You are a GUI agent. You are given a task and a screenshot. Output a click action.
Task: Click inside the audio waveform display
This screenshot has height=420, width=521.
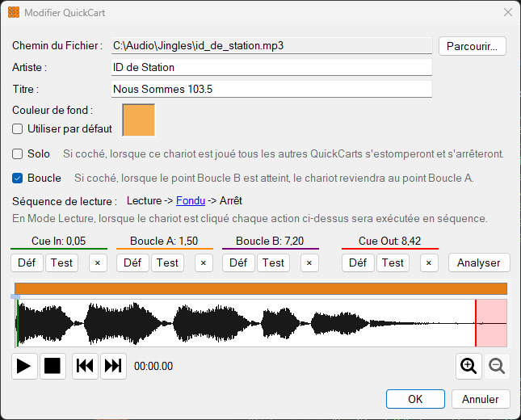pyautogui.click(x=261, y=323)
